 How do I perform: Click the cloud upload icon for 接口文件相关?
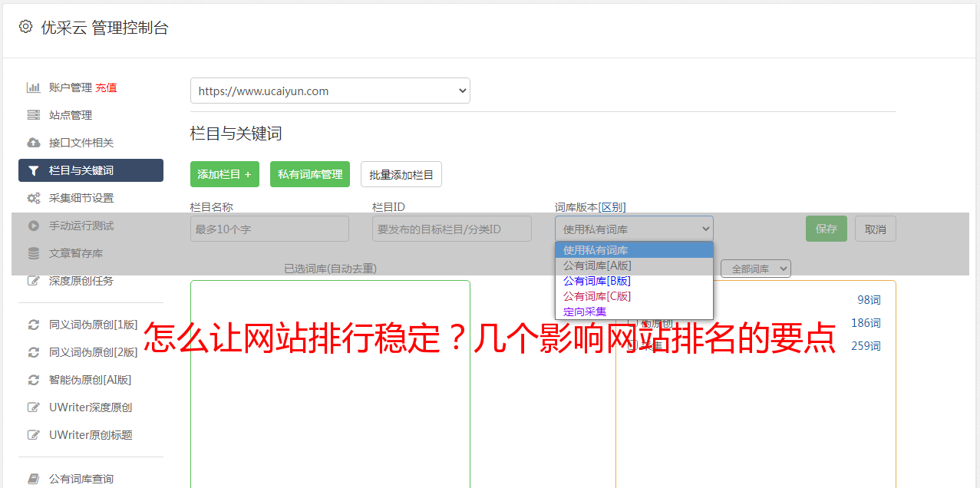click(x=34, y=143)
